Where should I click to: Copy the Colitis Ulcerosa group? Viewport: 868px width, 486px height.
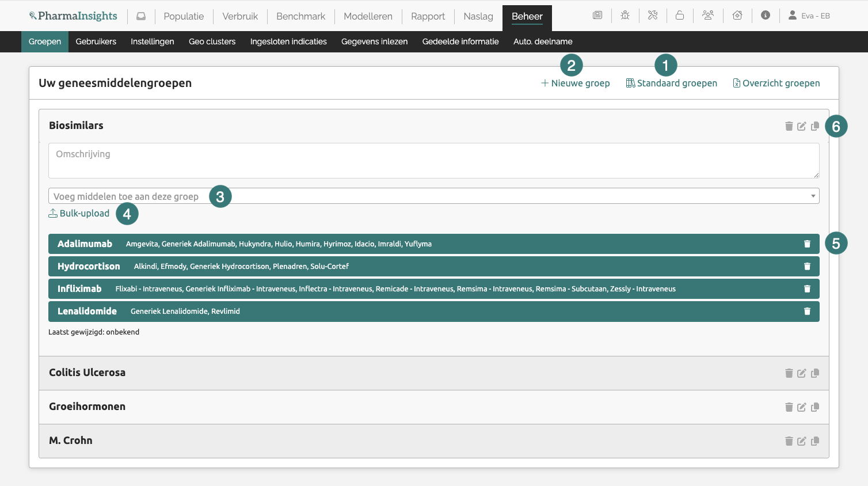point(815,373)
